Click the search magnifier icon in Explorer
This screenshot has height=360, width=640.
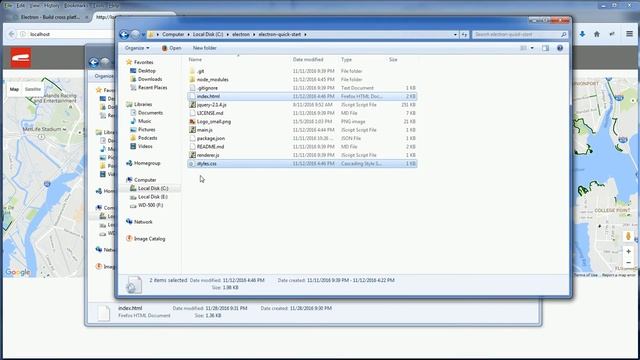click(x=564, y=35)
